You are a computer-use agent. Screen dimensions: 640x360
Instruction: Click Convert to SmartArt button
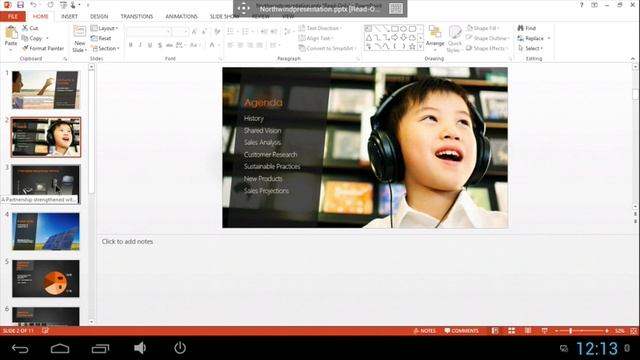click(327, 48)
